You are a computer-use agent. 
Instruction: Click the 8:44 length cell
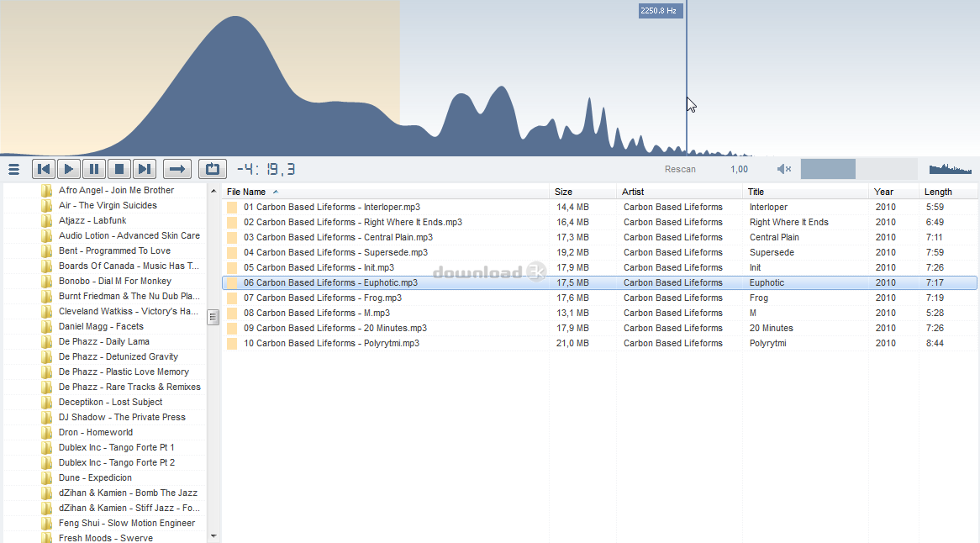[x=935, y=343]
